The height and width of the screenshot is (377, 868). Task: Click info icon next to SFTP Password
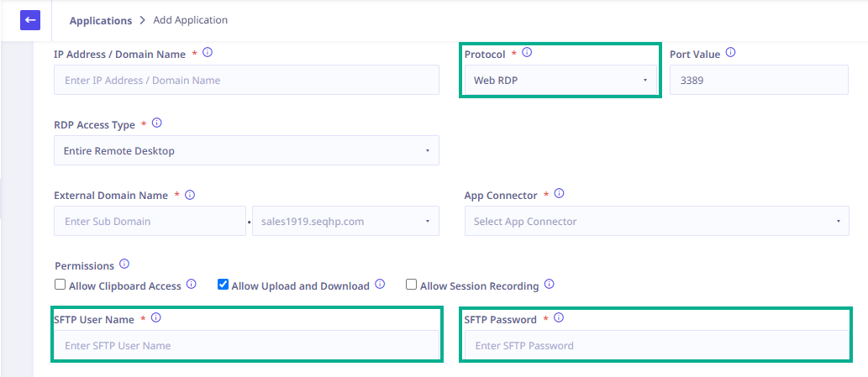pos(559,318)
